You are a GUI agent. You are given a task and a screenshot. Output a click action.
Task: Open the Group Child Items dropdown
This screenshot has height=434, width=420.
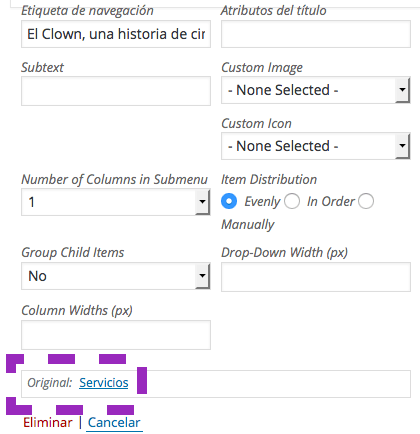coord(116,276)
